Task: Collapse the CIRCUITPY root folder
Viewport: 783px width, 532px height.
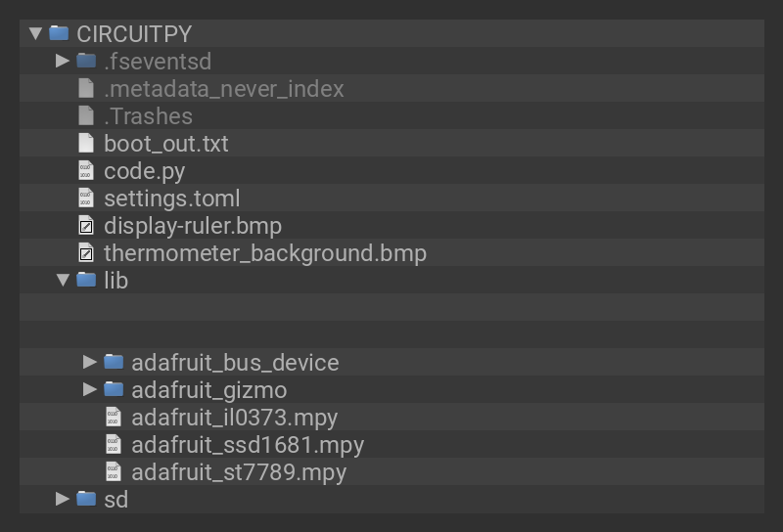Action: coord(36,33)
